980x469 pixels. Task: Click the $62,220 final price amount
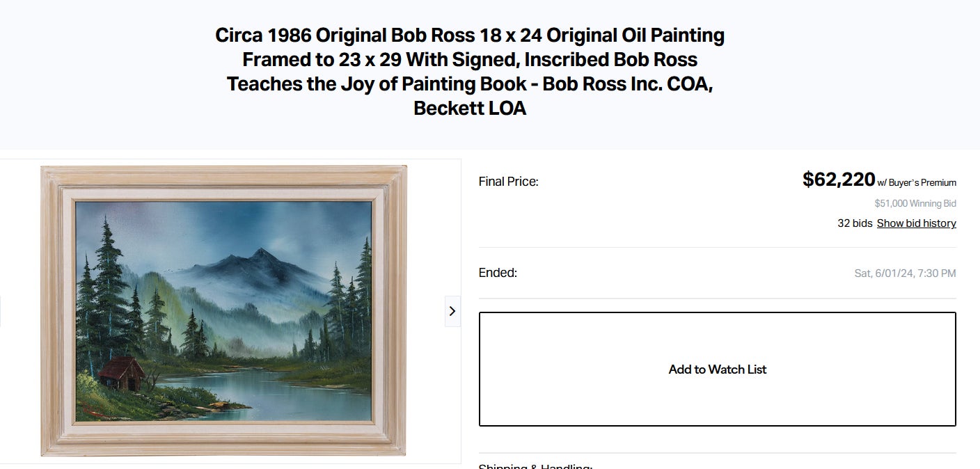point(838,180)
